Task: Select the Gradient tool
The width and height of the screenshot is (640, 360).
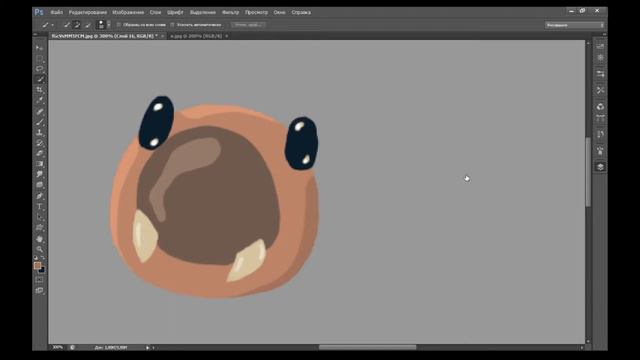Action: (40, 164)
